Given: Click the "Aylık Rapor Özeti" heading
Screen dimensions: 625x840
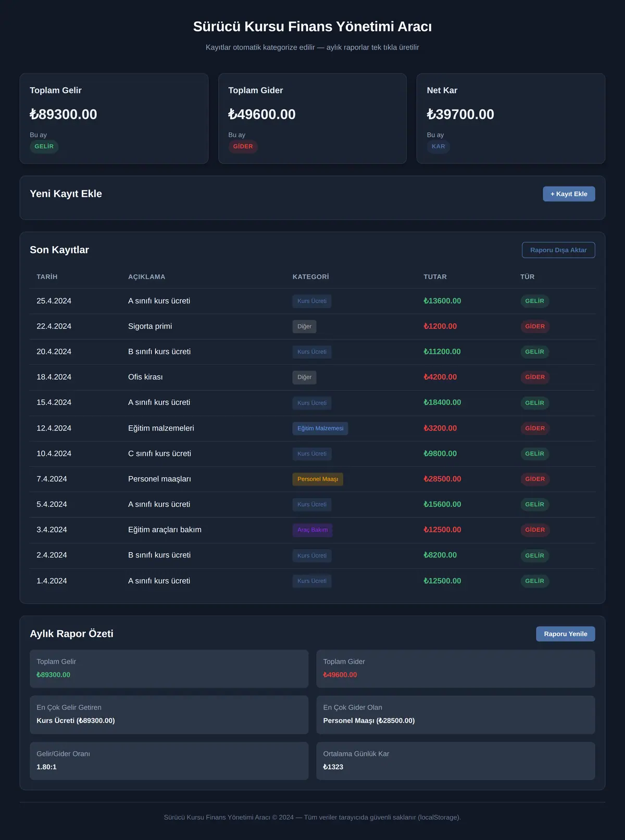Looking at the screenshot, I should (x=71, y=634).
